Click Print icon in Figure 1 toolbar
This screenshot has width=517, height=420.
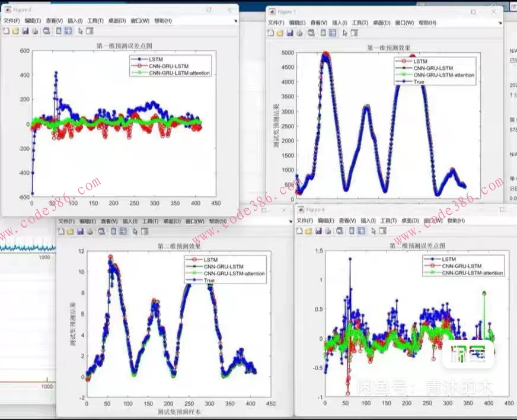click(299, 33)
